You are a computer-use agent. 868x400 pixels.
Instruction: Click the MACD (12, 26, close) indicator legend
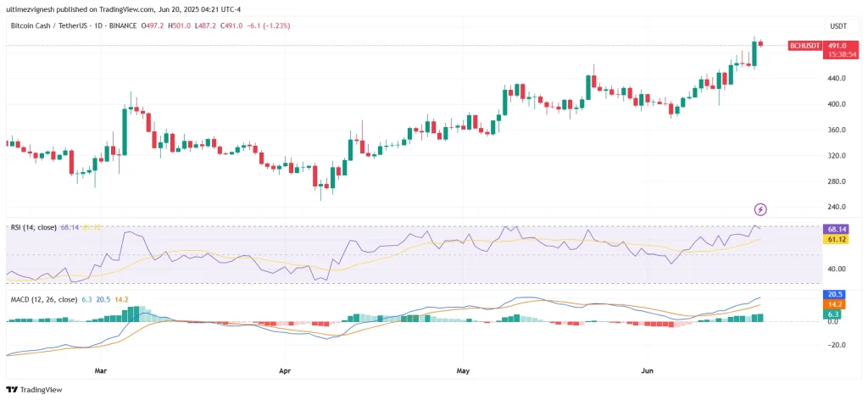tap(44, 299)
